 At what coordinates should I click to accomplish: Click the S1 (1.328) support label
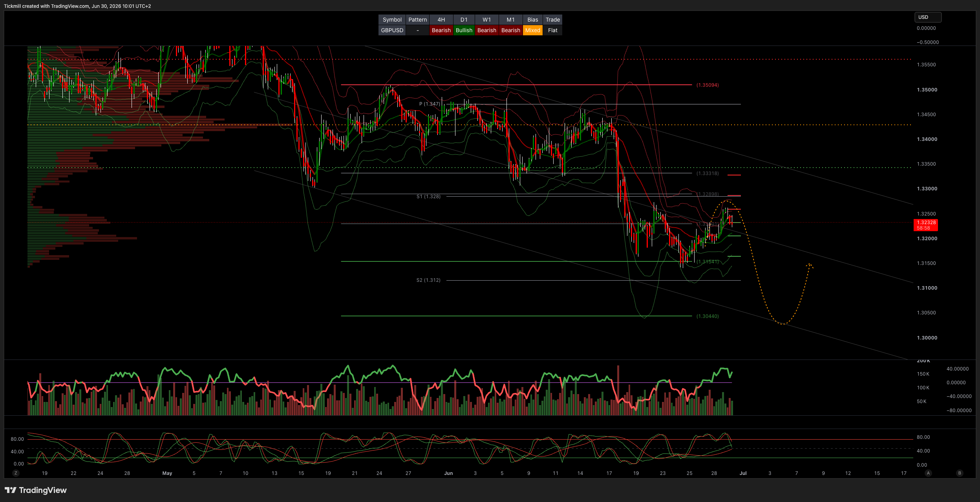[x=428, y=197]
